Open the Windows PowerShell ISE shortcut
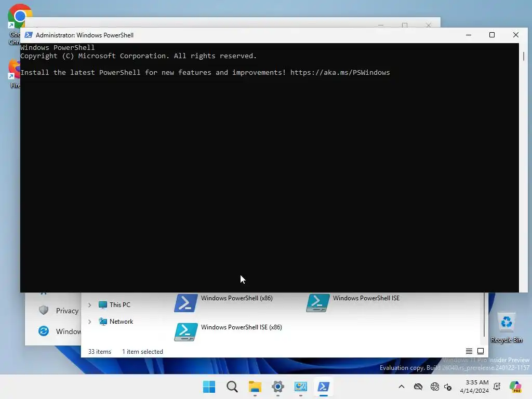532x399 pixels. pyautogui.click(x=353, y=302)
